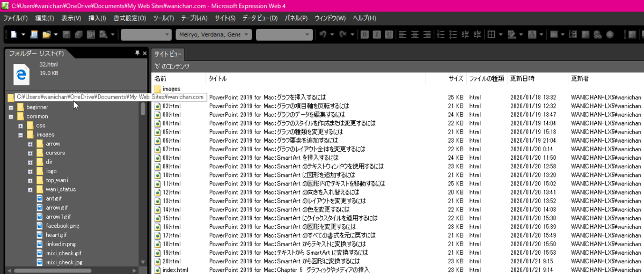This screenshot has width=644, height=274.
Task: Click the Font Color icon
Action: click(532, 34)
